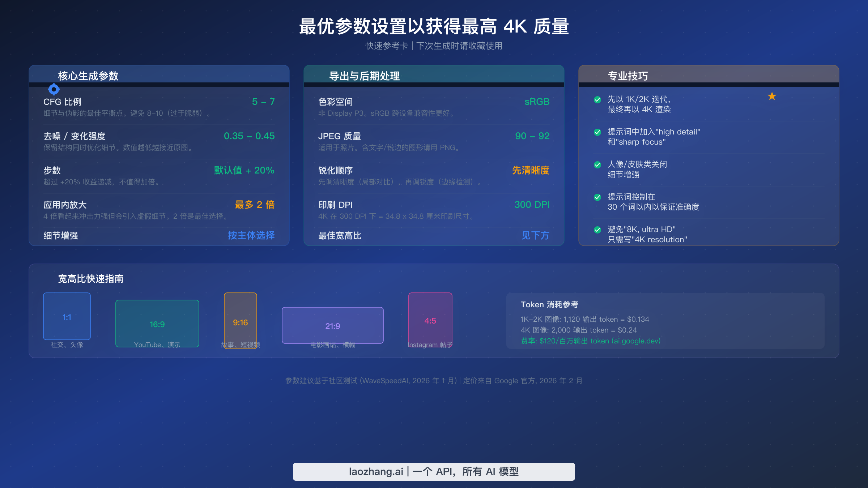The width and height of the screenshot is (868, 488).
Task: Toggle the checkmark beside the 避免 8K tip
Action: 597,230
